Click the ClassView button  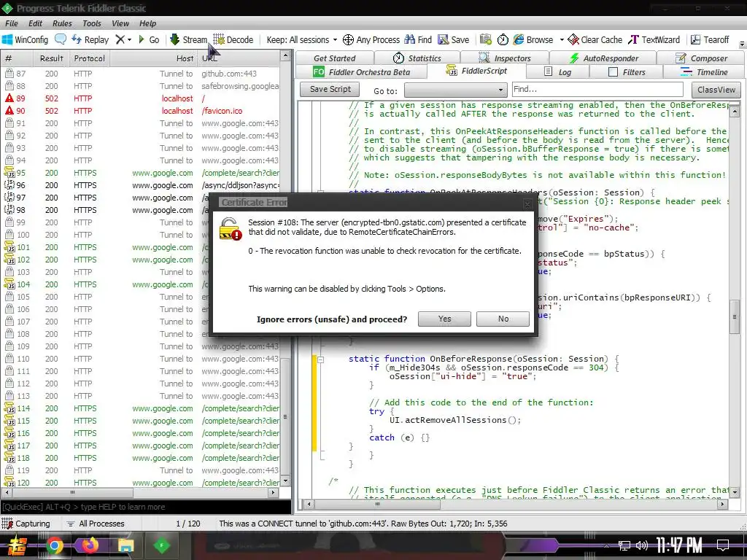716,90
